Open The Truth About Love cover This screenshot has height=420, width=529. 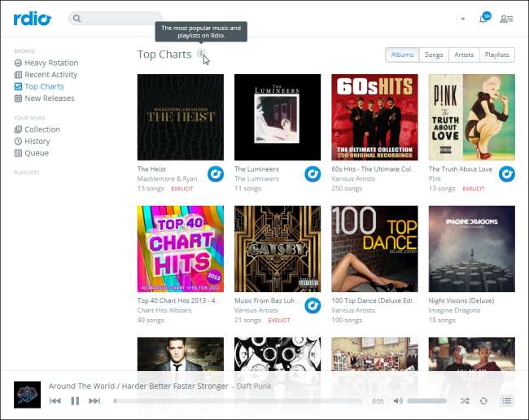tap(472, 117)
